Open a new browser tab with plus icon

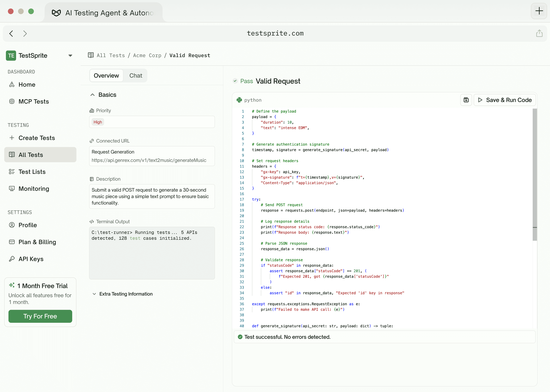tap(539, 11)
